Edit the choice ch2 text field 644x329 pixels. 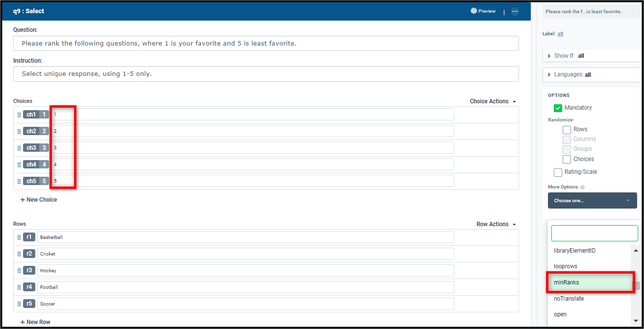tap(252, 131)
